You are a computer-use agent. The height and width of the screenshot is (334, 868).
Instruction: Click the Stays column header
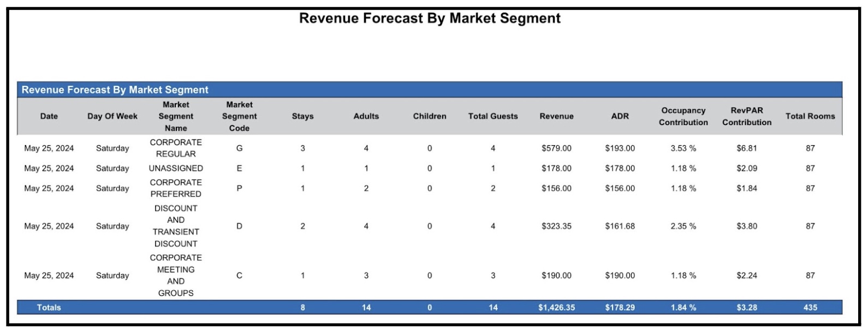(302, 116)
